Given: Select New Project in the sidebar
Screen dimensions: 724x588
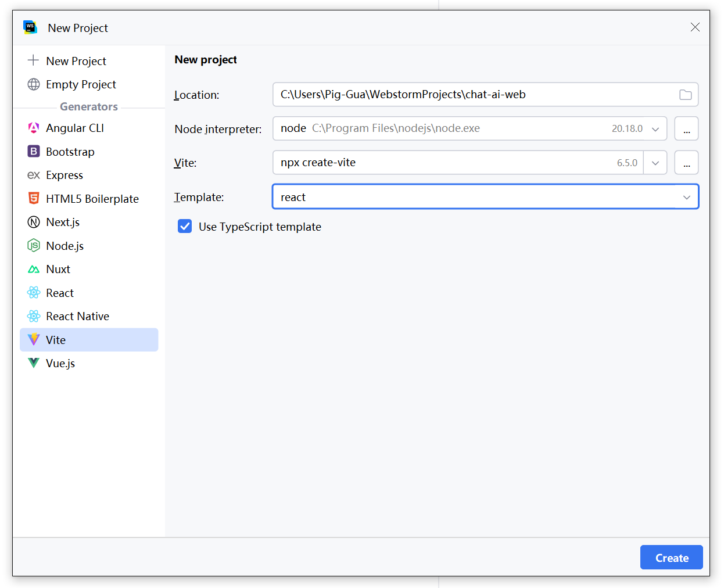Looking at the screenshot, I should 89,61.
